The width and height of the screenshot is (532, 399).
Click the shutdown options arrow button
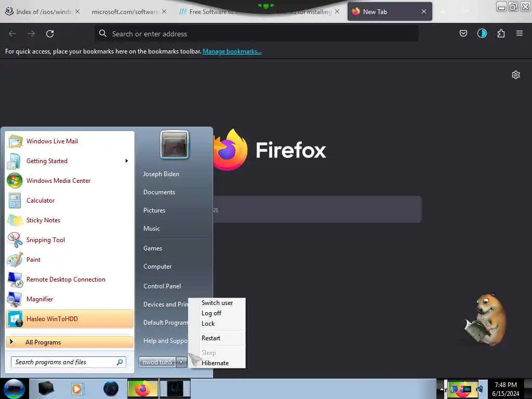pyautogui.click(x=181, y=362)
